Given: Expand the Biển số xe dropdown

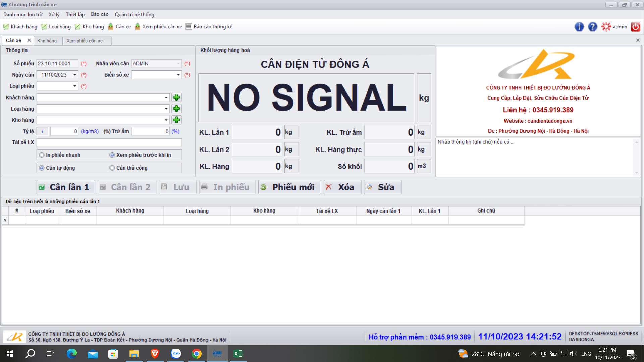Looking at the screenshot, I should (x=178, y=75).
